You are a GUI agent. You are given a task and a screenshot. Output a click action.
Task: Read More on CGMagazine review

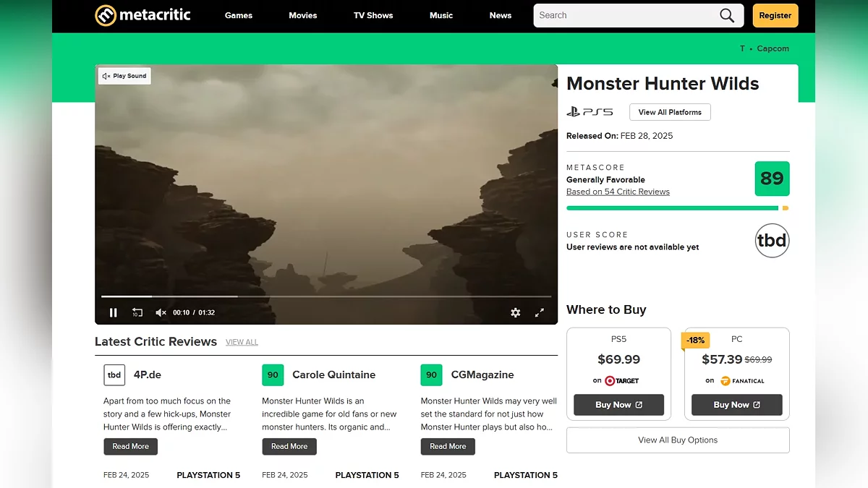[x=448, y=447]
